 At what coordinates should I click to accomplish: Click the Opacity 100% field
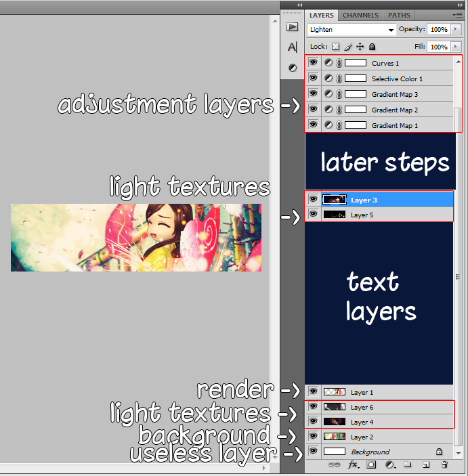tap(439, 29)
